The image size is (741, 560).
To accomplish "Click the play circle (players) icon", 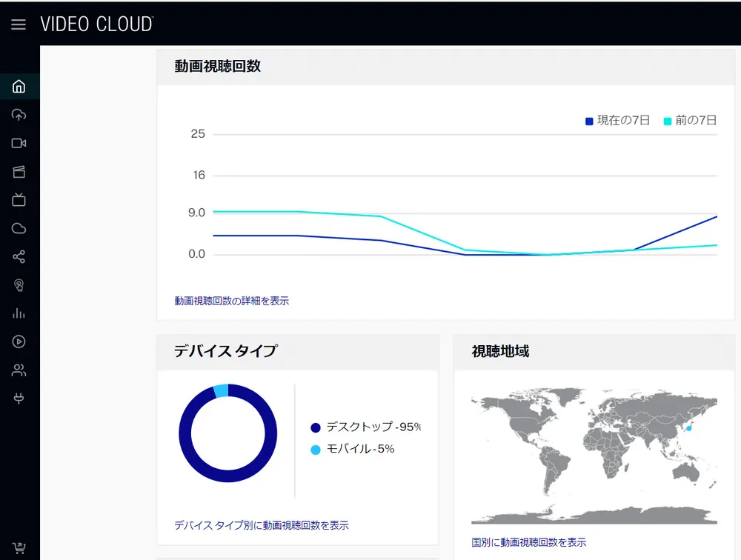I will coord(18,341).
